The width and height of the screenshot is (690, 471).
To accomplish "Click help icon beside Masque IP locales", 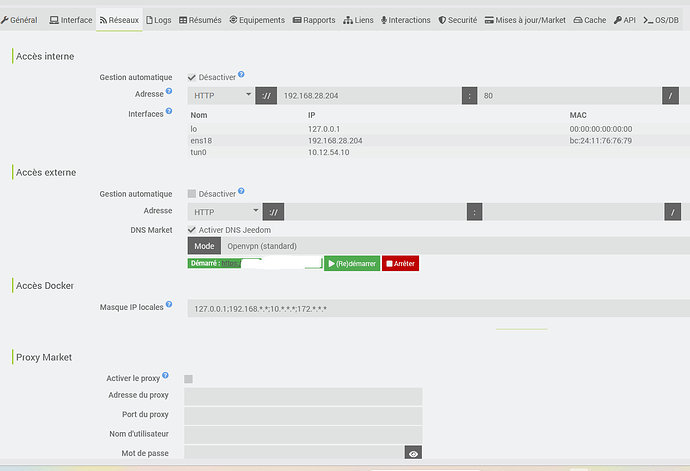I will click(169, 305).
